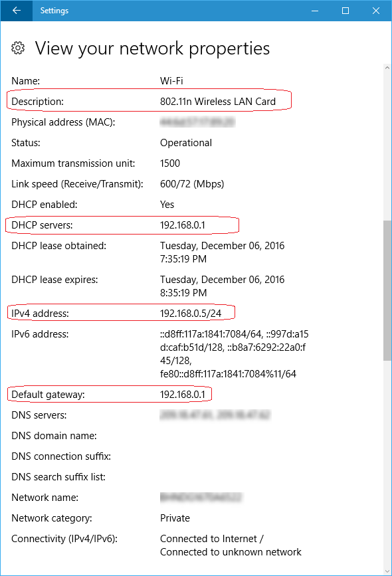Close the Settings window

coord(376,11)
